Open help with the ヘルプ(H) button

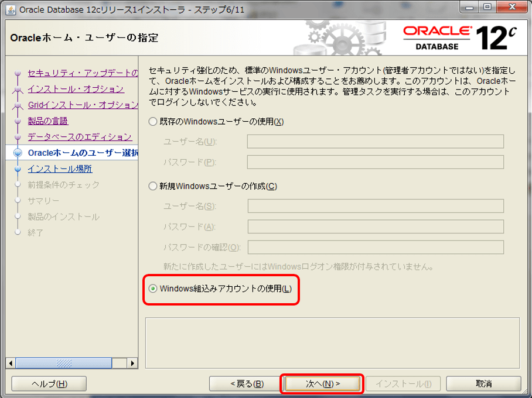(x=49, y=384)
